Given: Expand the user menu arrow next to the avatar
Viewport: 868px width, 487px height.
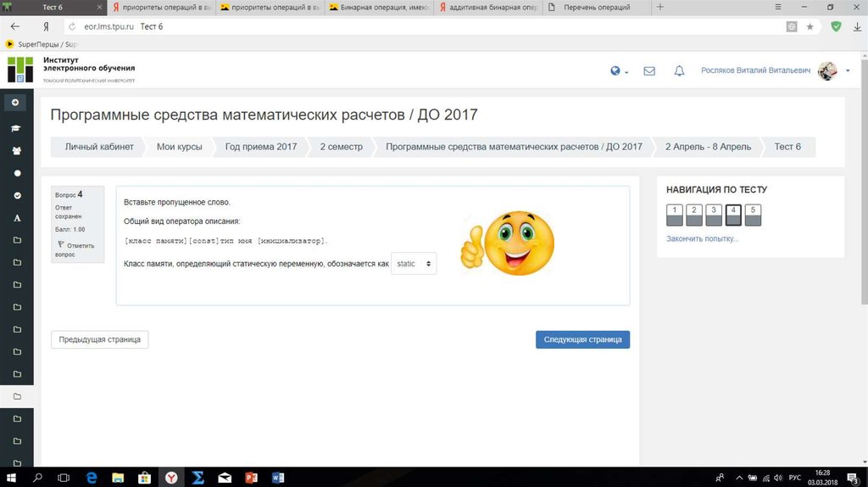Looking at the screenshot, I should click(x=848, y=71).
